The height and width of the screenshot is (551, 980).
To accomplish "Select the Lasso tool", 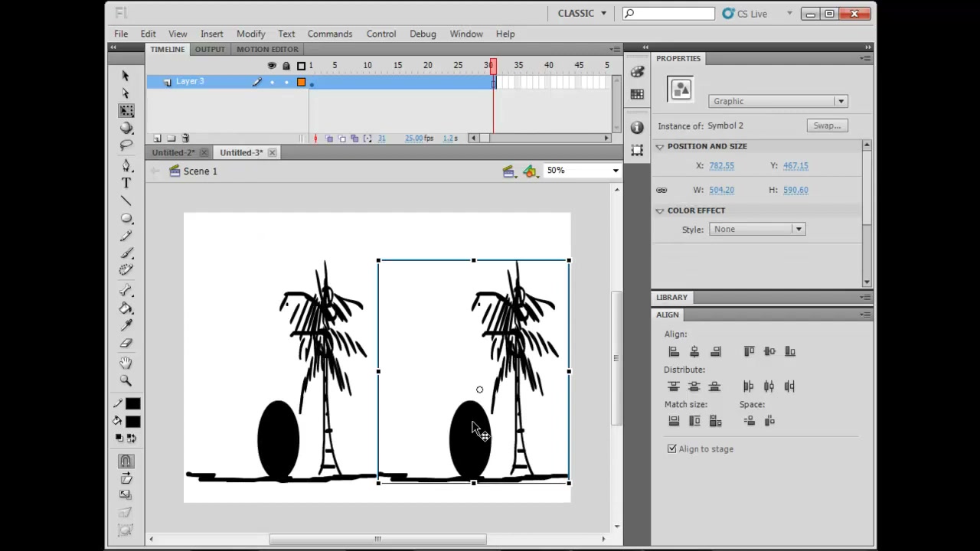I will pos(126,145).
